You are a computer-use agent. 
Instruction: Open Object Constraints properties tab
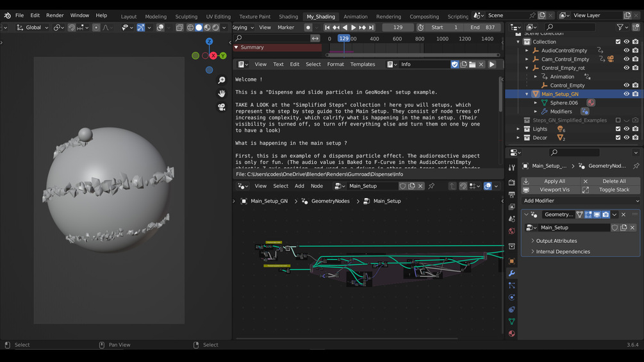[x=512, y=309]
